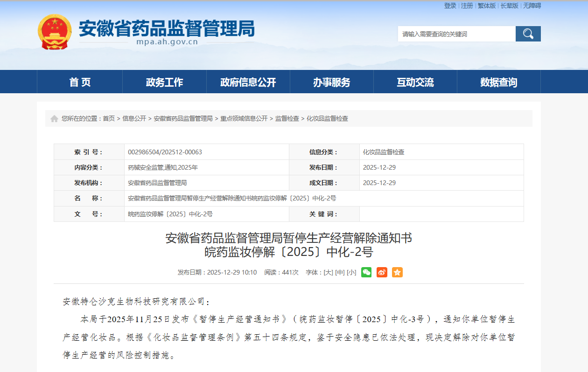Open the 首页 navigation tab
This screenshot has width=588, height=372.
coord(80,82)
